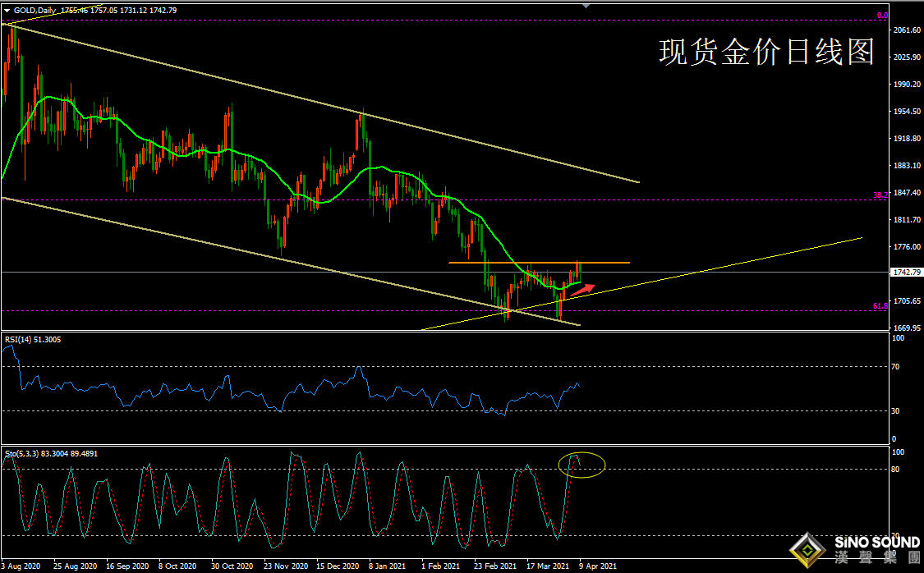Open the dropdown triangle beside GOLD,Daily

tap(7, 10)
